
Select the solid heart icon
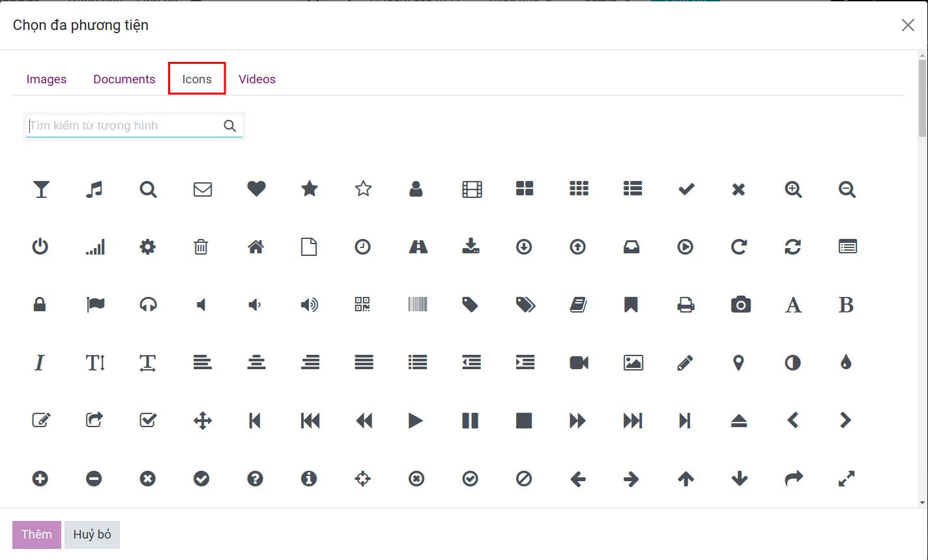[257, 189]
